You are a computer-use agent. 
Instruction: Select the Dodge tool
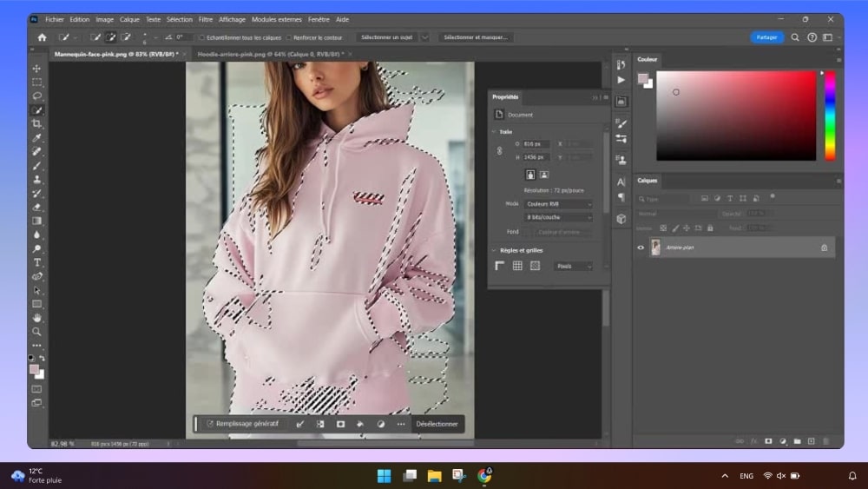(x=37, y=248)
